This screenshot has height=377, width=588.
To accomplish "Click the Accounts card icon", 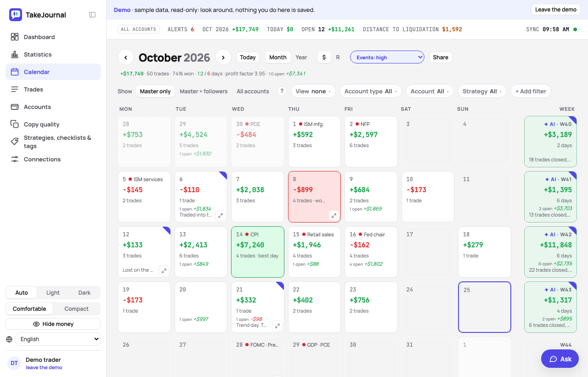I will (x=15, y=107).
